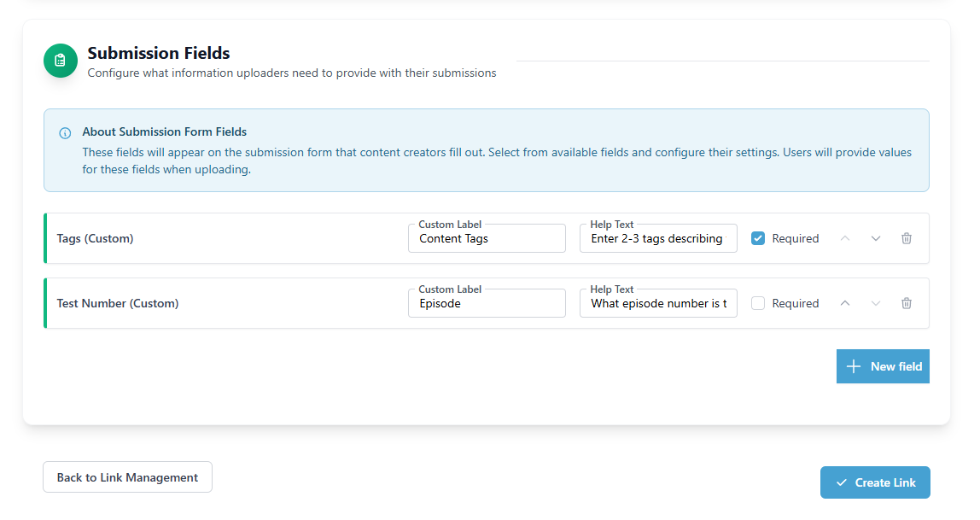This screenshot has width=980, height=520.
Task: Click the plus icon in New field button
Action: point(853,366)
